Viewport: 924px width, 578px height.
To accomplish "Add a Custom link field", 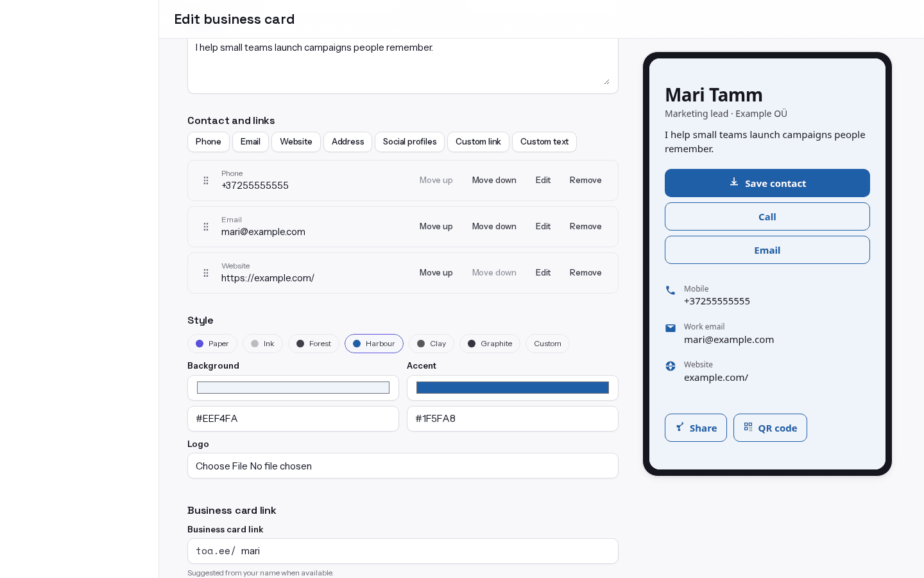I will (478, 142).
